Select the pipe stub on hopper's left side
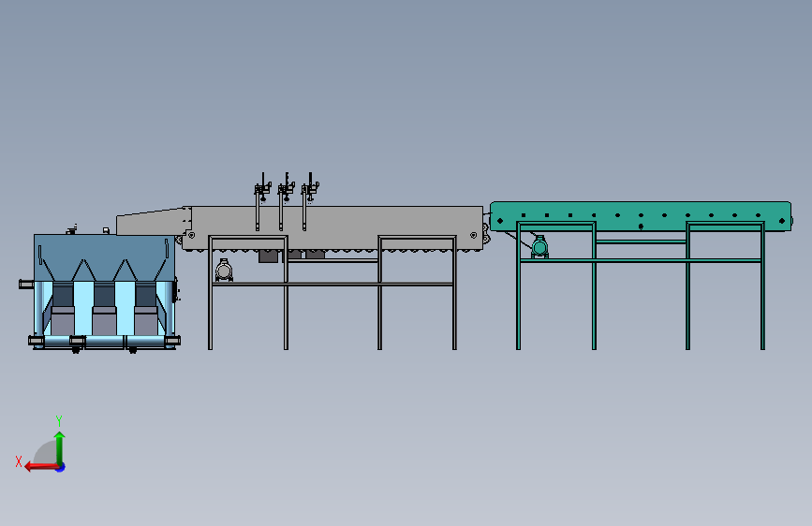The image size is (812, 526). (26, 285)
